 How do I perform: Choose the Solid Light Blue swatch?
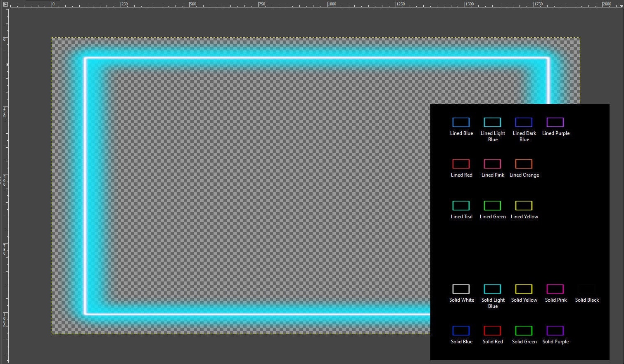pyautogui.click(x=493, y=289)
